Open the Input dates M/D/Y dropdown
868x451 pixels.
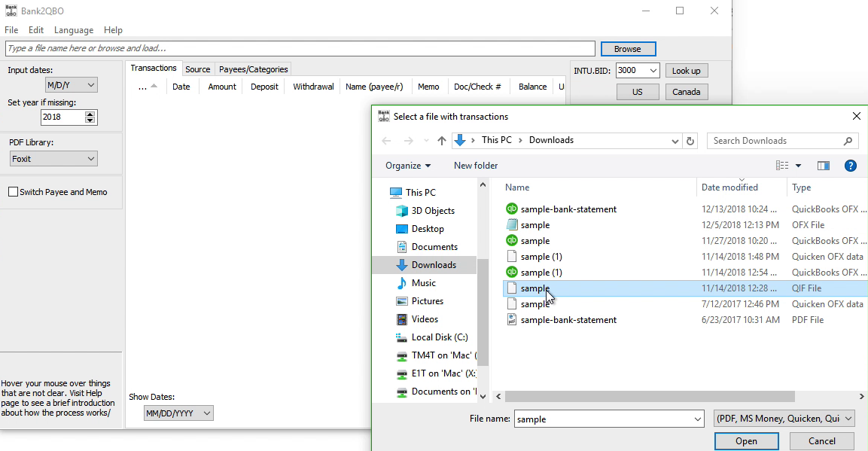[x=71, y=85]
